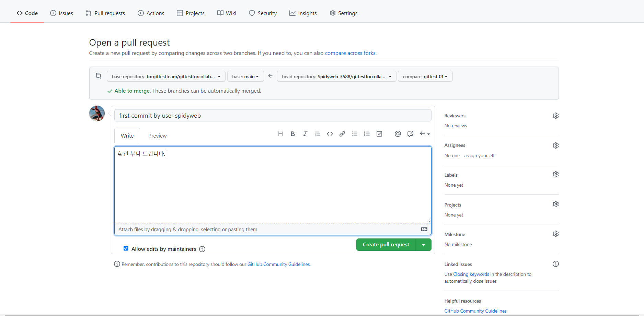This screenshot has height=316, width=644.
Task: Click the pull request title field
Action: pos(273,115)
